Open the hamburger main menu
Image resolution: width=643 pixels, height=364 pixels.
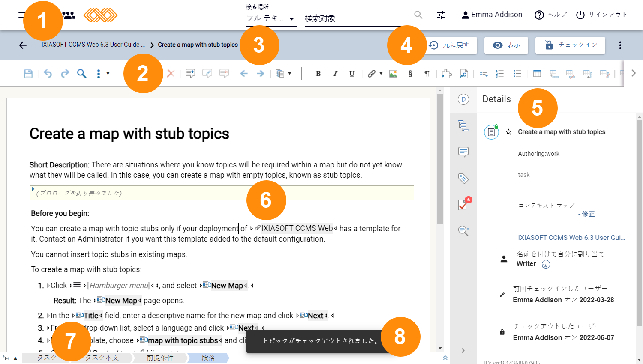tap(21, 15)
